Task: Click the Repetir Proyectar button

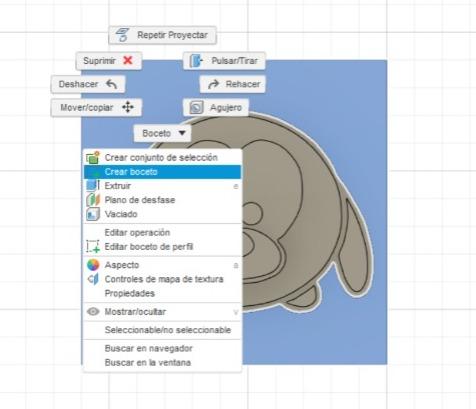Action: coord(162,35)
